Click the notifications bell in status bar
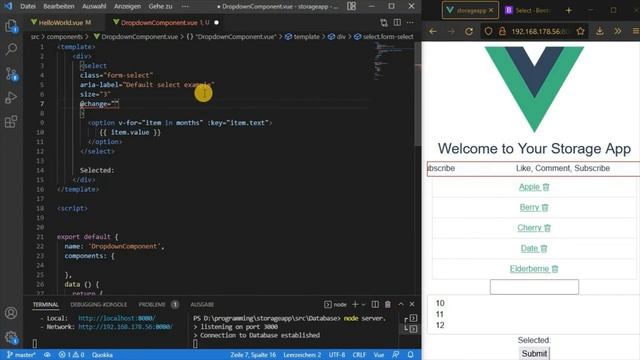640x360 pixels. click(411, 355)
